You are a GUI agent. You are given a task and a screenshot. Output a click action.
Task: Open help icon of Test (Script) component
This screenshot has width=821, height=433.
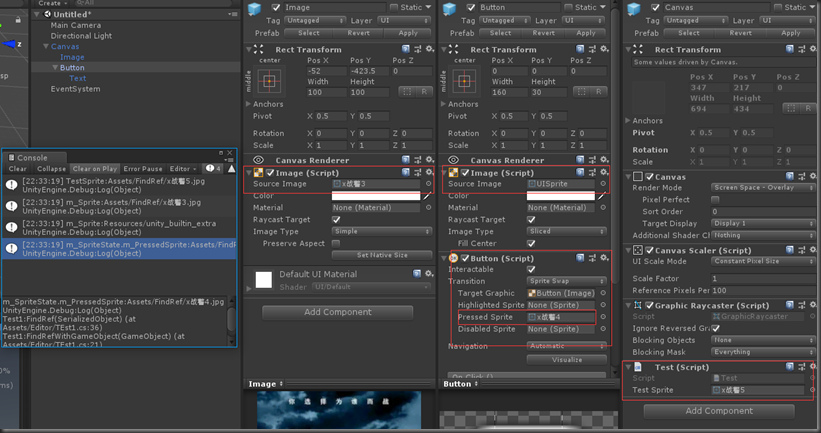coord(789,367)
